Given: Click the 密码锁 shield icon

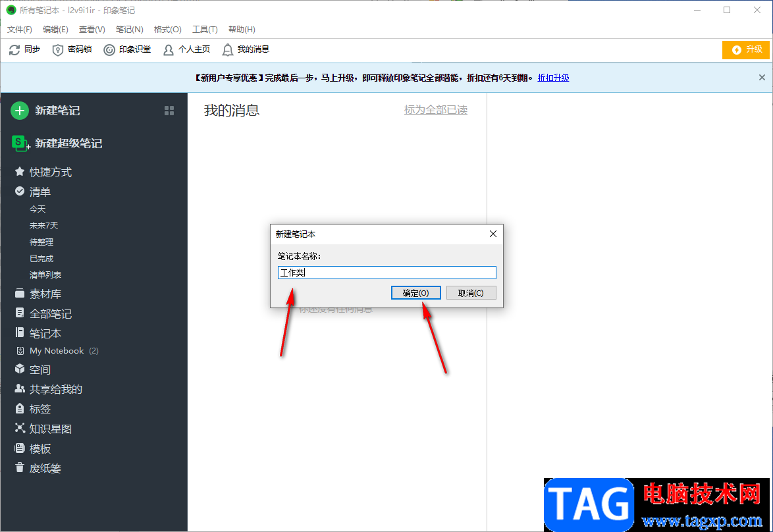Looking at the screenshot, I should pos(58,49).
